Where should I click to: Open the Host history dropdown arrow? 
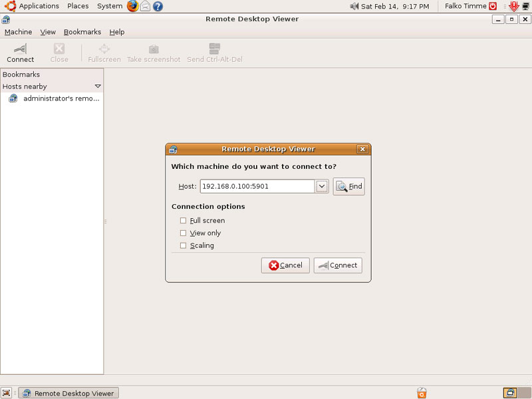coord(322,186)
